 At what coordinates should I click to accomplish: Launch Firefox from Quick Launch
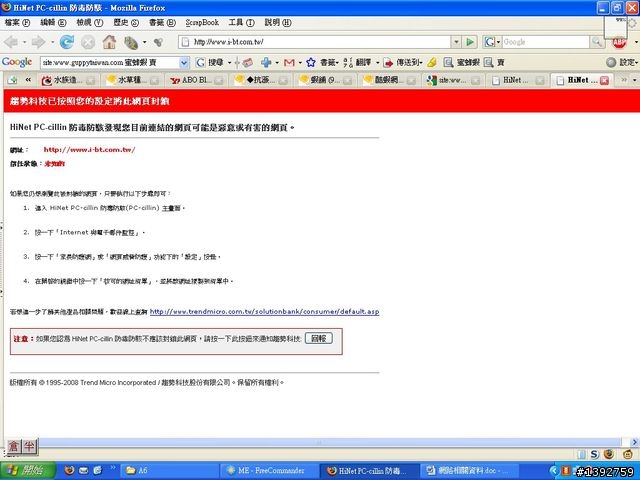click(69, 470)
